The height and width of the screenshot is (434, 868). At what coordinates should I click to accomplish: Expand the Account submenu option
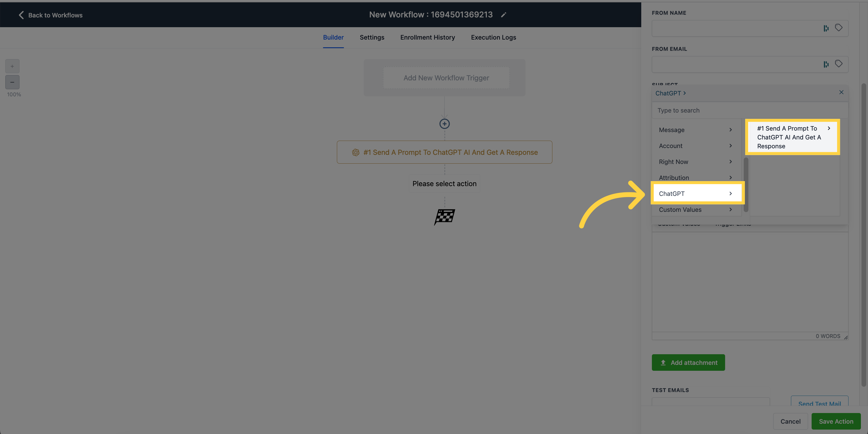coord(694,146)
